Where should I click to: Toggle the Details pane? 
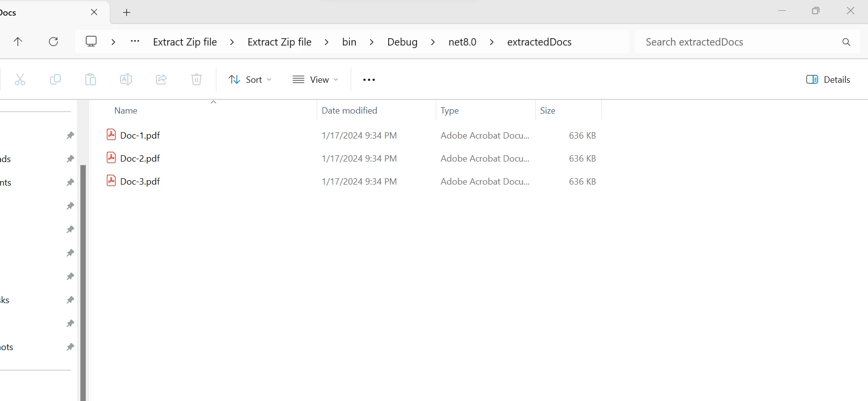828,80
